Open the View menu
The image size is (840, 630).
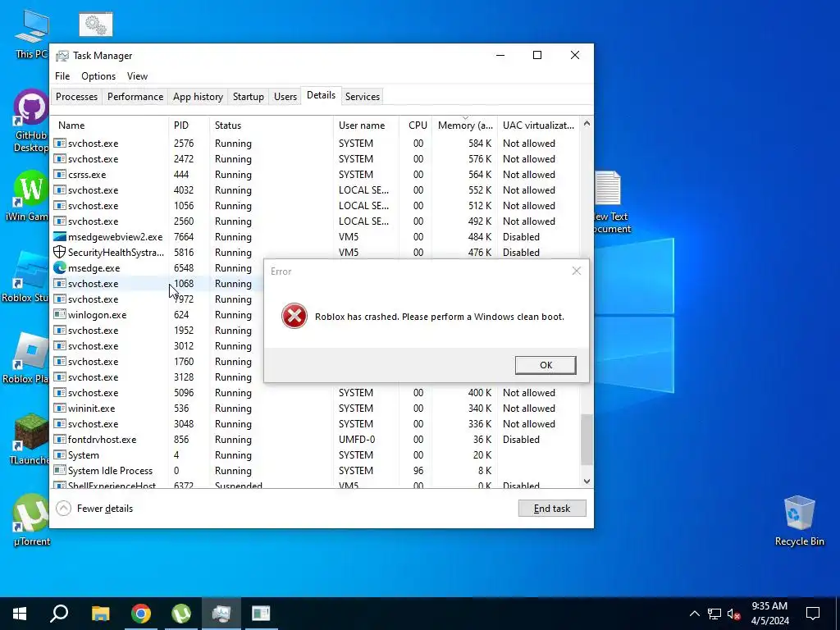click(x=137, y=76)
